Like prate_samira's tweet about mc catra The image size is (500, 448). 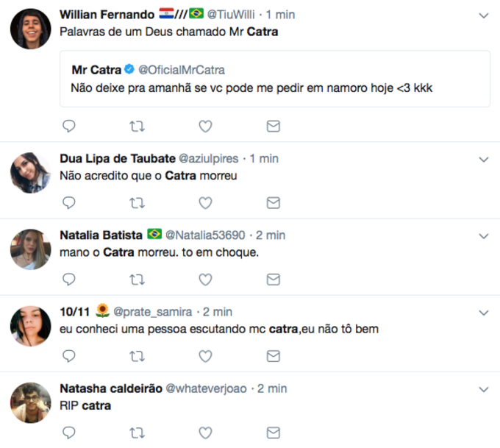tap(205, 356)
